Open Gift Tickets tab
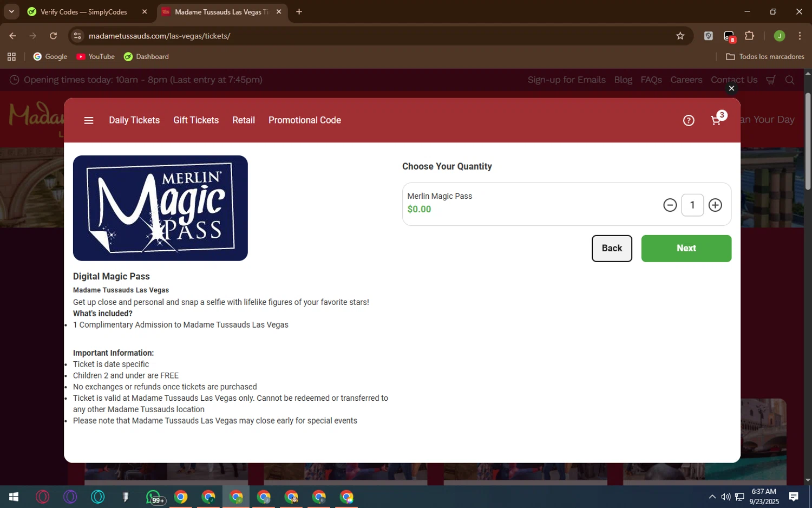Viewport: 812px width, 508px height. coord(196,120)
